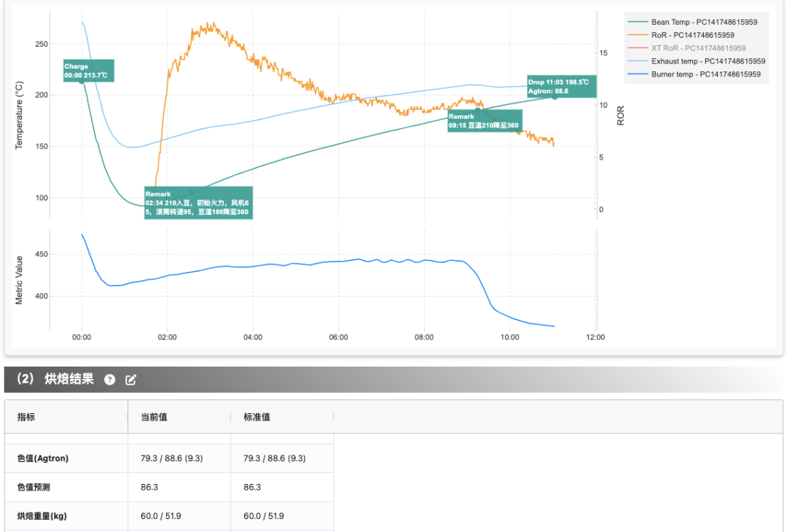
Task: Click the 06:00 time axis label
Action: coord(338,337)
